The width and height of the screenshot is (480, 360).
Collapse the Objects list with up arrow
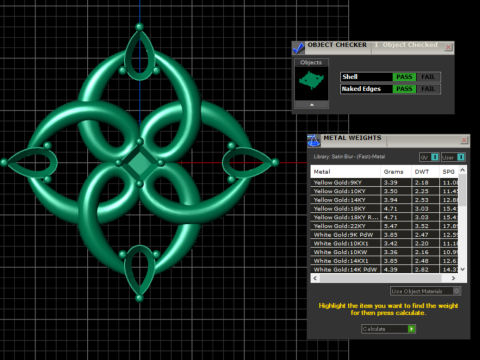[x=312, y=105]
